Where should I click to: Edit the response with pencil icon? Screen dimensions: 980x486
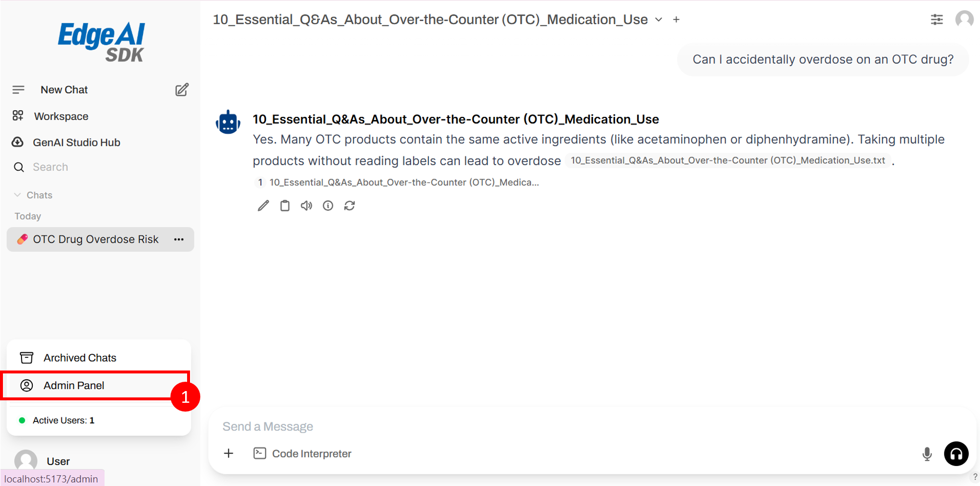(x=263, y=206)
